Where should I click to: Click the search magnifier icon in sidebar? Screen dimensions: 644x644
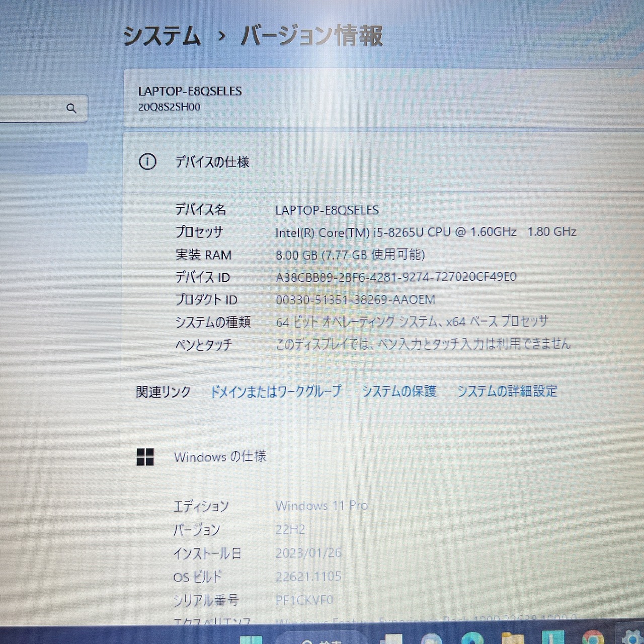point(71,108)
